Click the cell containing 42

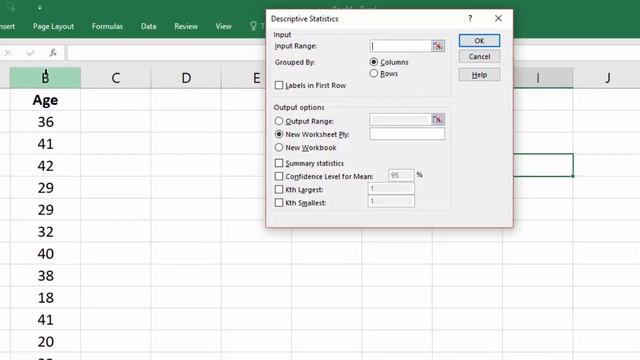coord(45,166)
